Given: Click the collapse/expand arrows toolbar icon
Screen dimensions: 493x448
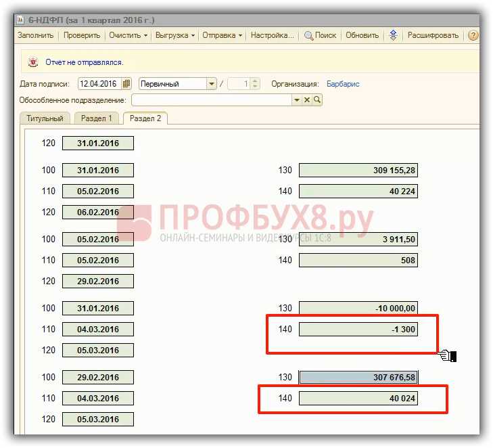Looking at the screenshot, I should pyautogui.click(x=393, y=36).
